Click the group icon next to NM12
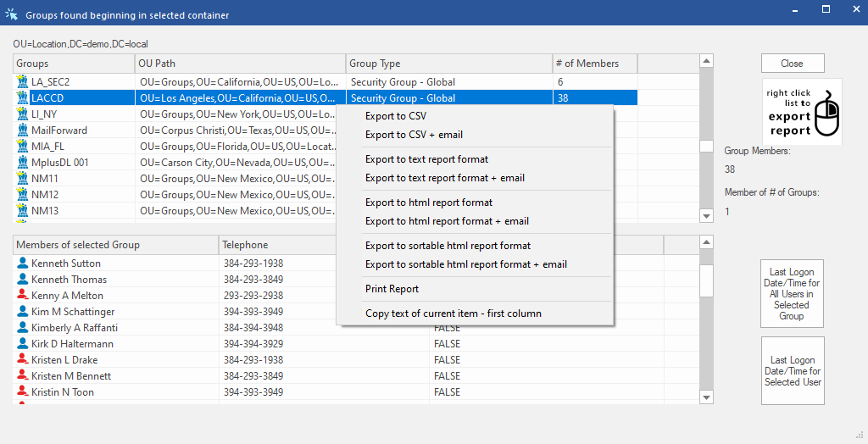868x444 pixels. (22, 195)
